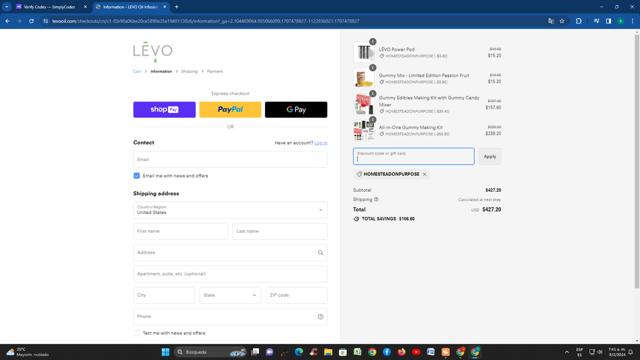Click the page vertical scrollbar
The height and width of the screenshot is (360, 640).
[637, 161]
